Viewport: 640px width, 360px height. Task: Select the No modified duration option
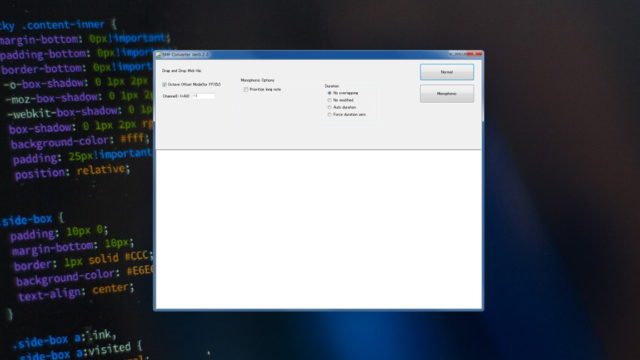tap(329, 100)
